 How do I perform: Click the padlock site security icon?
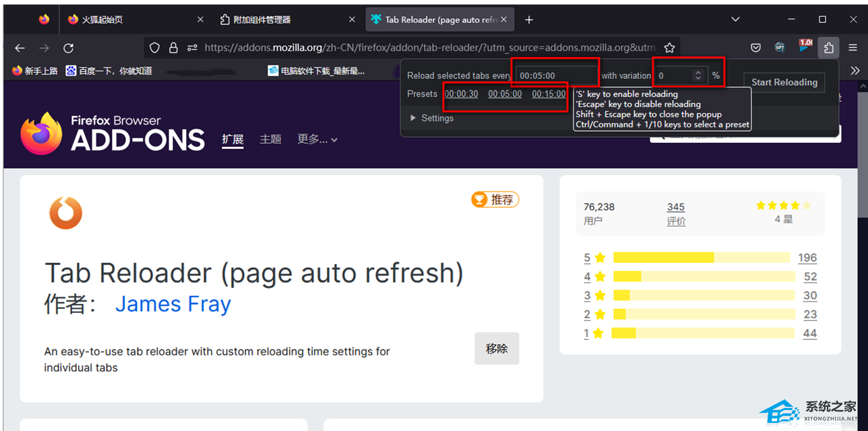pos(174,48)
